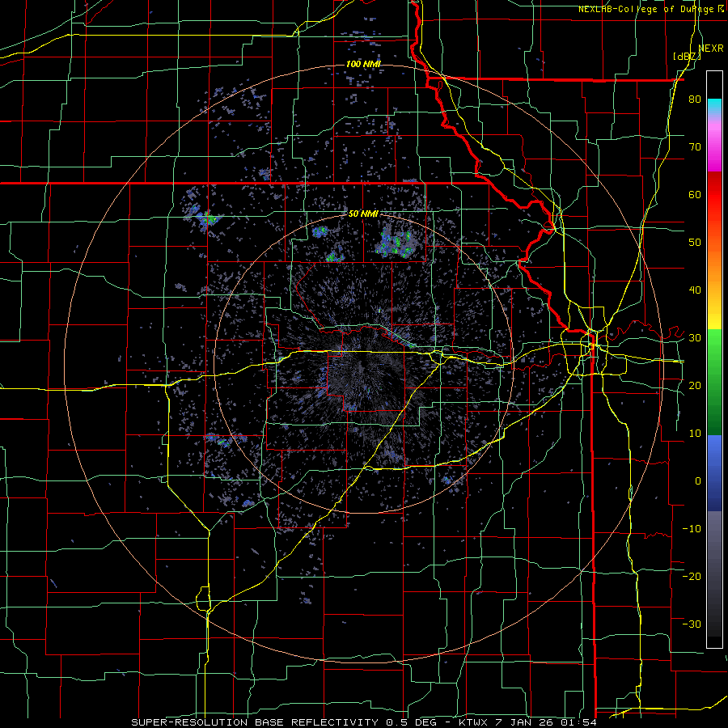This screenshot has width=728, height=728.
Task: Click the Super-Resolution Base Reflectivity caption
Action: [x=364, y=722]
